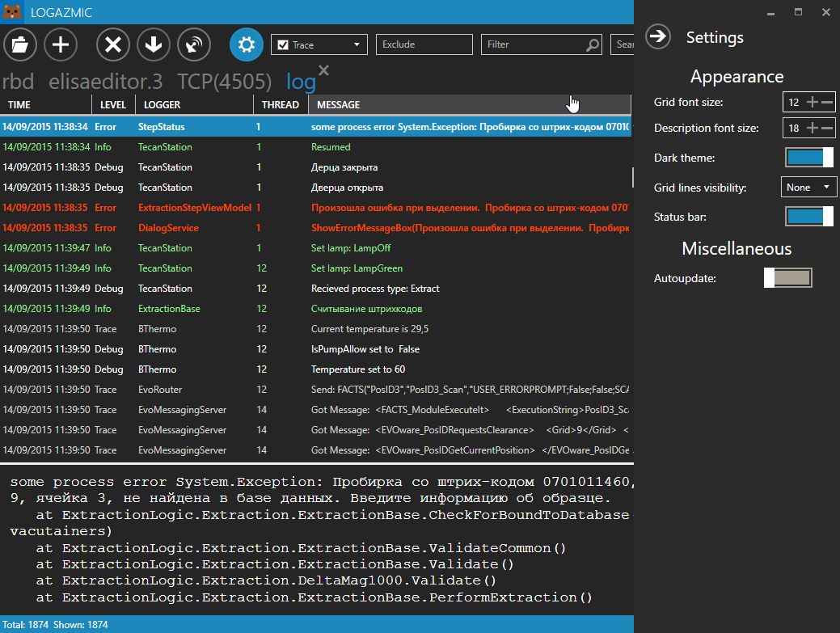The width and height of the screenshot is (840, 633).
Task: Uncheck the Trace level checkbox
Action: click(x=283, y=45)
